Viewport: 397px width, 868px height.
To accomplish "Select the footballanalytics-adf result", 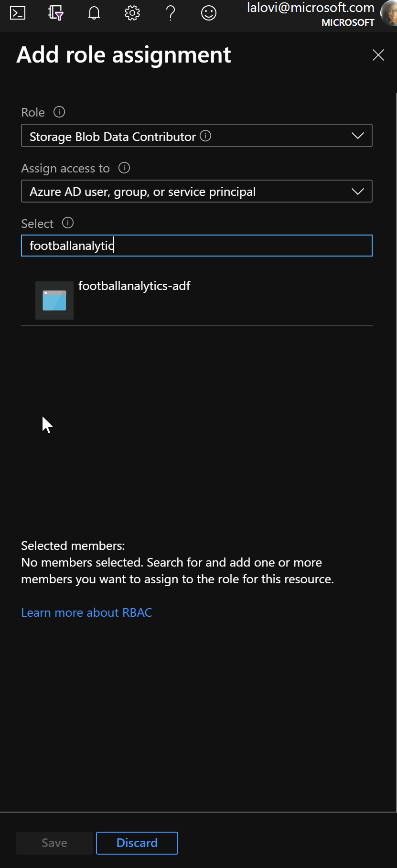I will [x=197, y=300].
